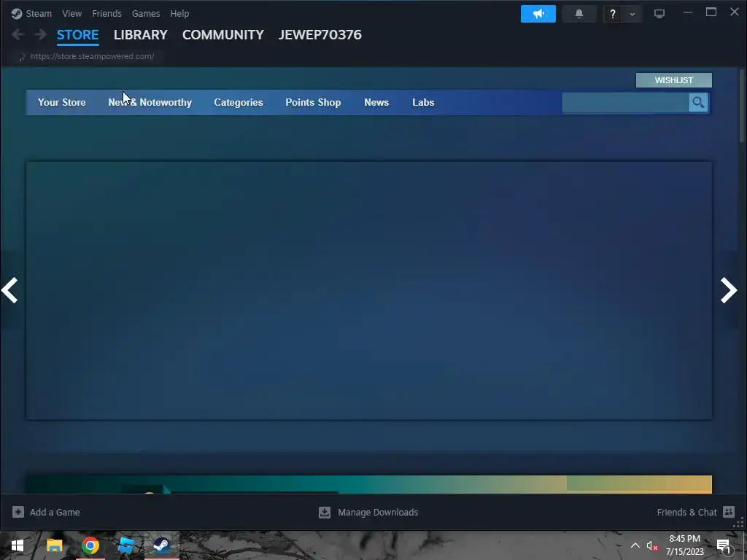The image size is (747, 560).
Task: Open the Steam menu
Action: click(x=39, y=13)
